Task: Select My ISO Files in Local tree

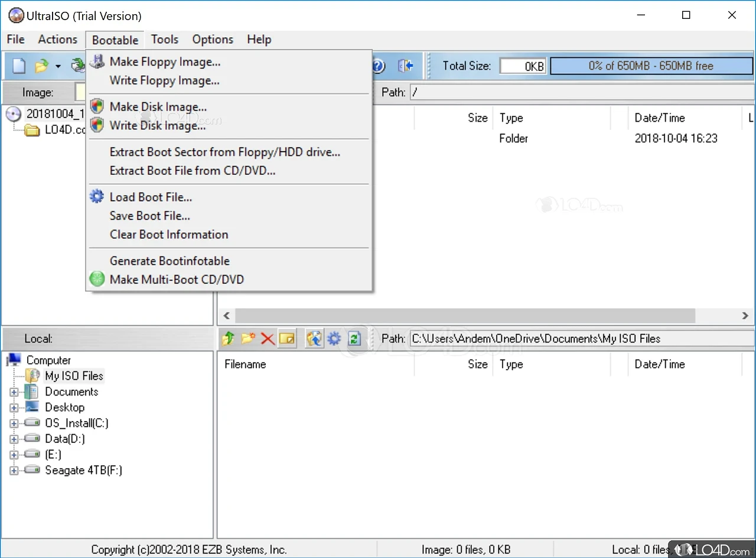Action: [x=74, y=376]
